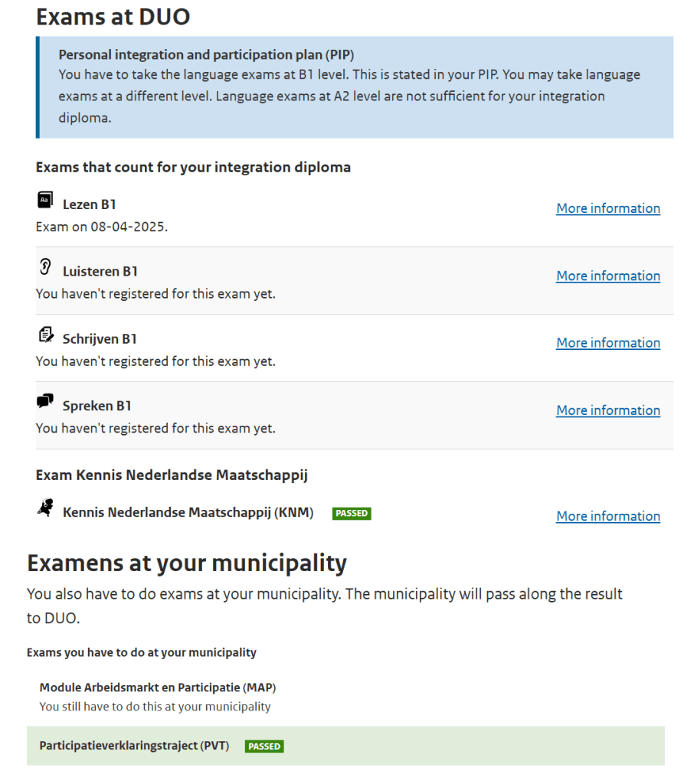The width and height of the screenshot is (694, 784).
Task: View More information for Schrijven B1
Action: point(607,343)
